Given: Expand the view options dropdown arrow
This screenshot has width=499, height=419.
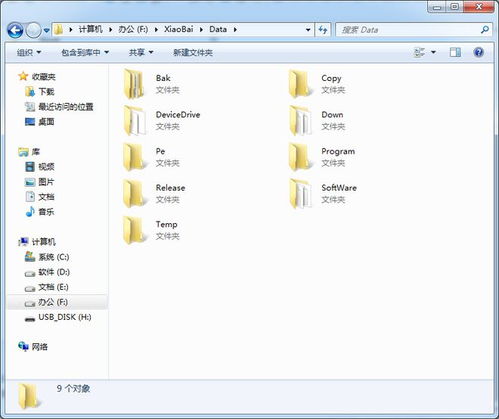Looking at the screenshot, I should 433,52.
